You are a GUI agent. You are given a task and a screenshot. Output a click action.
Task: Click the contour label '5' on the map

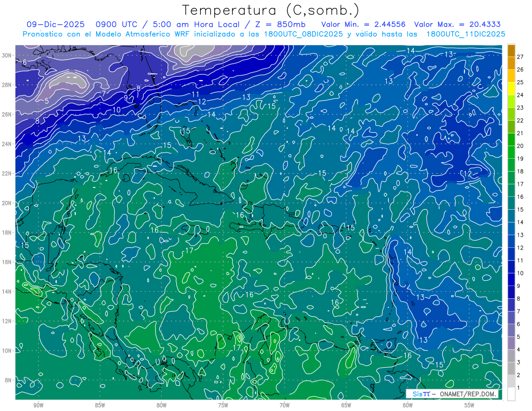click(47, 101)
